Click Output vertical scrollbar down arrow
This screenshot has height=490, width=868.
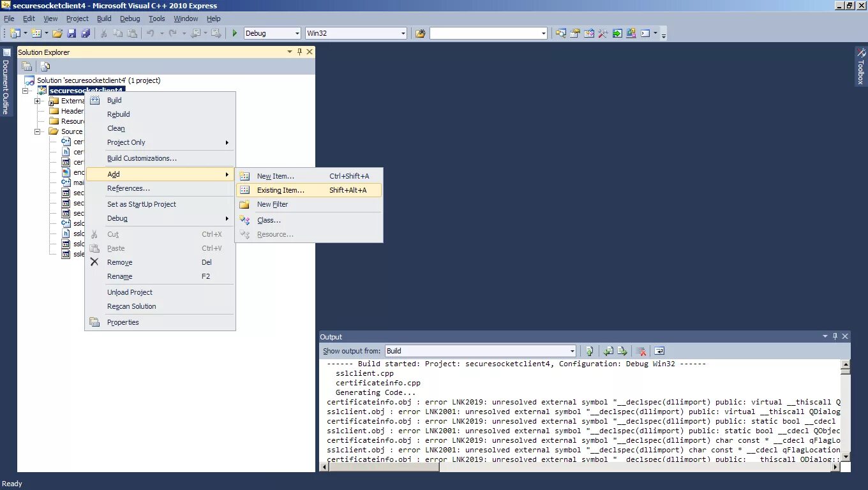846,457
